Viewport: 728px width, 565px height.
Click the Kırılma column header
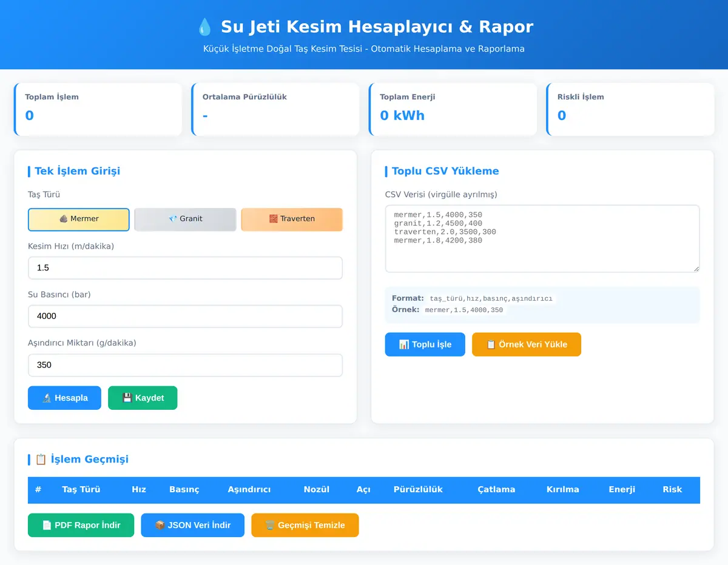563,490
